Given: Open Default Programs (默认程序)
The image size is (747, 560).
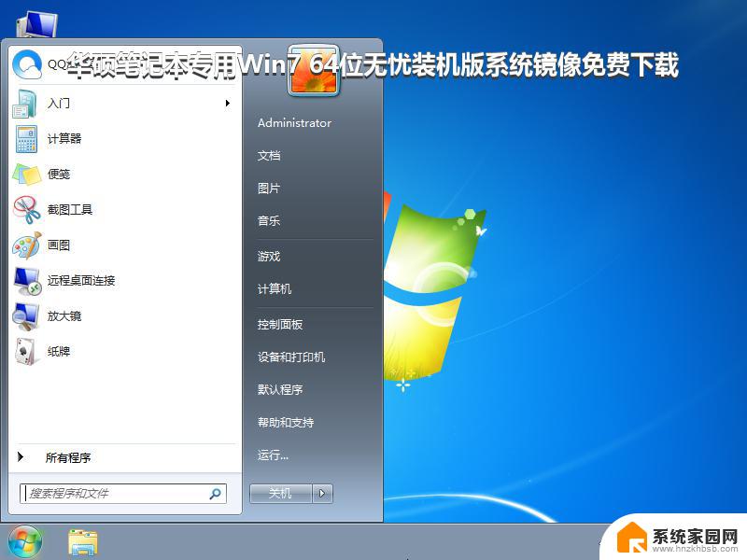Looking at the screenshot, I should coord(280,389).
